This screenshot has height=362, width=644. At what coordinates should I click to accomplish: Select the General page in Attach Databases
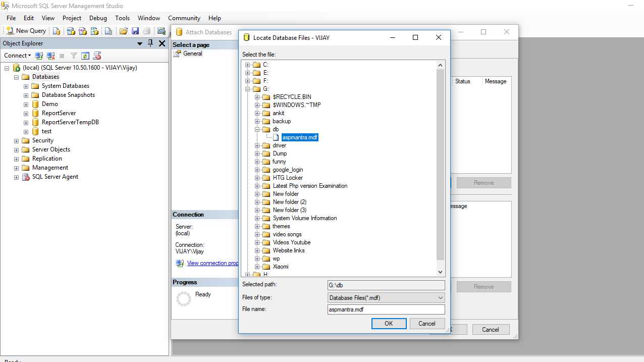tap(192, 53)
